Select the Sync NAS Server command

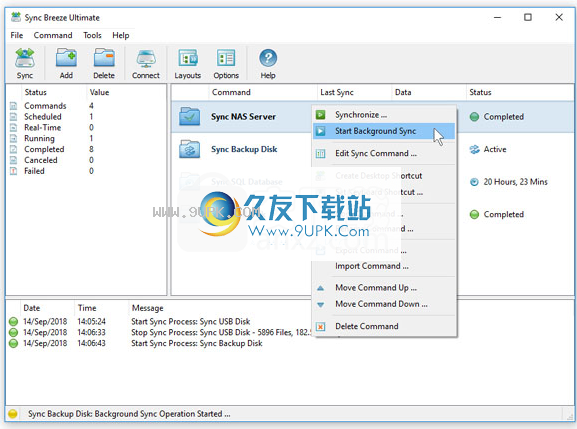click(243, 117)
